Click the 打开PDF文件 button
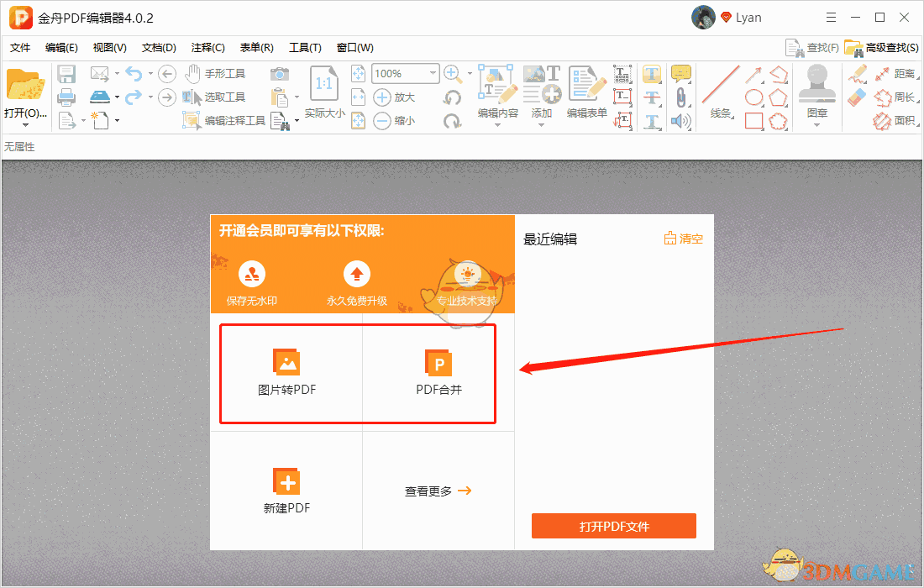The height and width of the screenshot is (588, 924). [x=613, y=525]
